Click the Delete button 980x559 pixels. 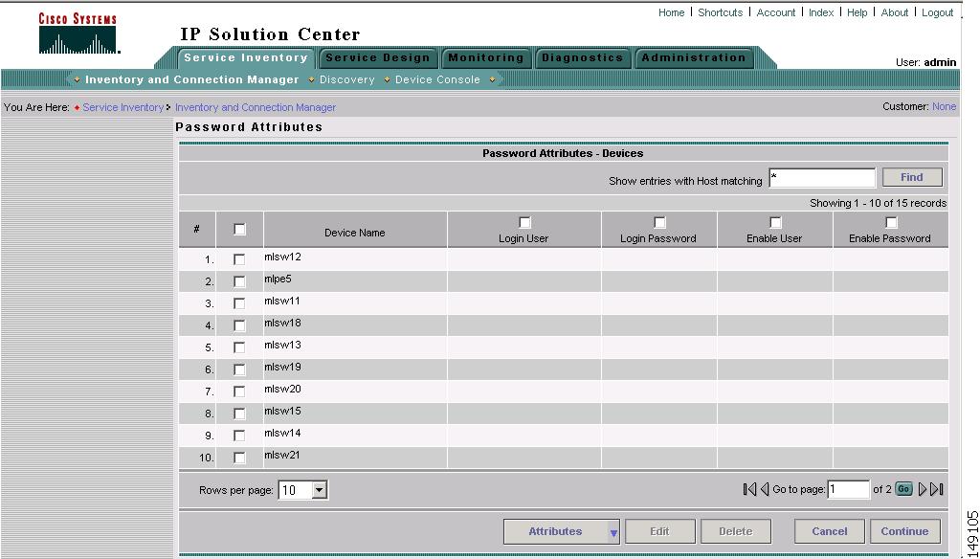tap(736, 531)
